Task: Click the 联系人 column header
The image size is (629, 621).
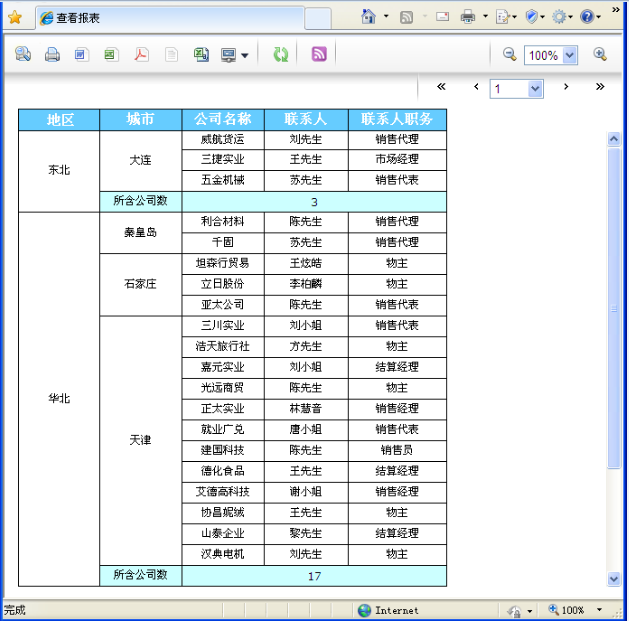Action: coord(306,120)
